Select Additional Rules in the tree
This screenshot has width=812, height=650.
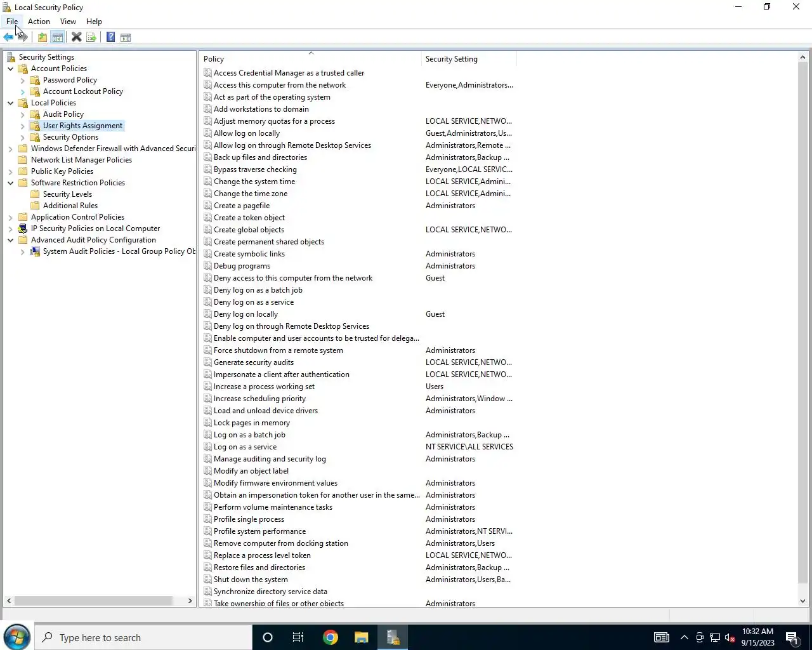[70, 206]
